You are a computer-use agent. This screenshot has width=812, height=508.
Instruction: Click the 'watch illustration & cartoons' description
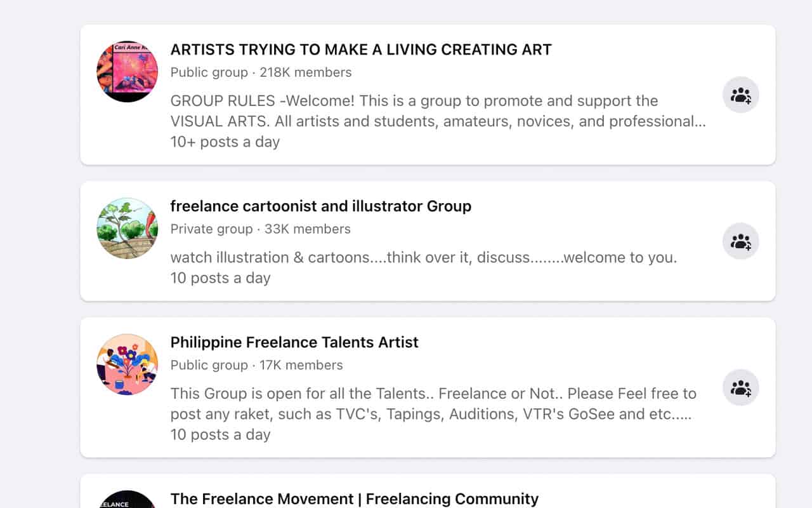click(423, 258)
